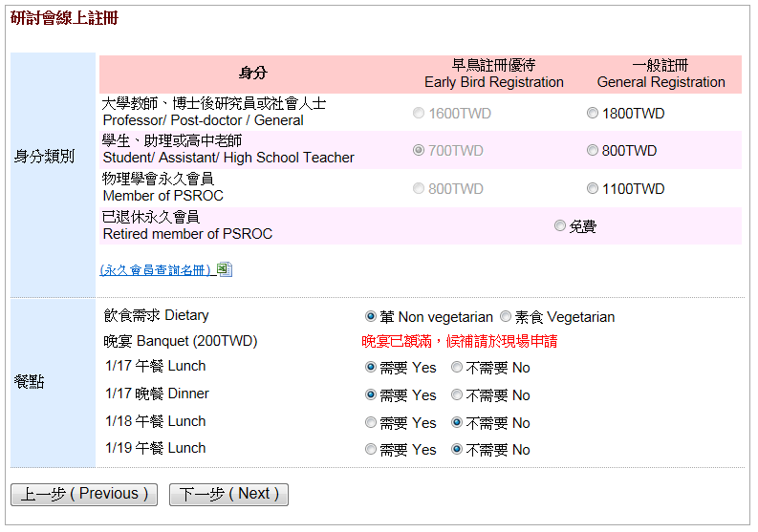Click the 上一步 (Previous) button
758x532 pixels.
[x=84, y=495]
